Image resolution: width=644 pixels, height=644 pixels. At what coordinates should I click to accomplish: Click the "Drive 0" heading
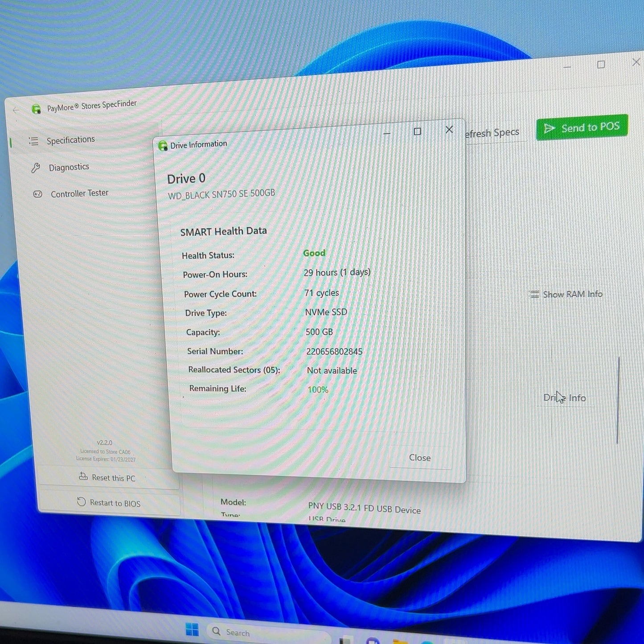click(186, 179)
